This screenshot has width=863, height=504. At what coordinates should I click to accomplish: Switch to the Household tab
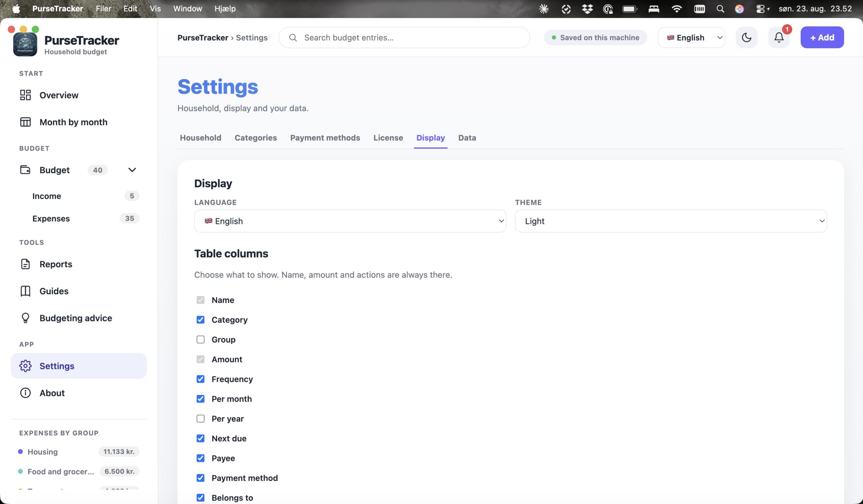pos(200,137)
